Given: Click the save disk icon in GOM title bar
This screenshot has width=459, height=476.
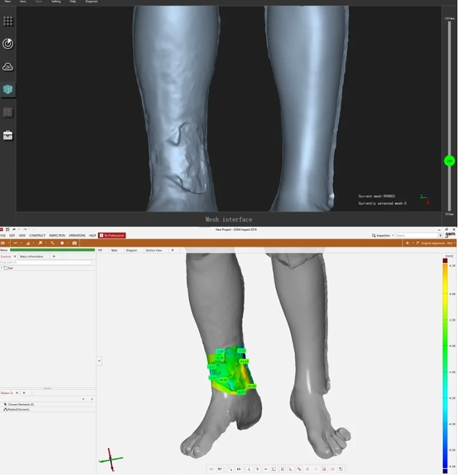Looking at the screenshot, I should 7,229.
